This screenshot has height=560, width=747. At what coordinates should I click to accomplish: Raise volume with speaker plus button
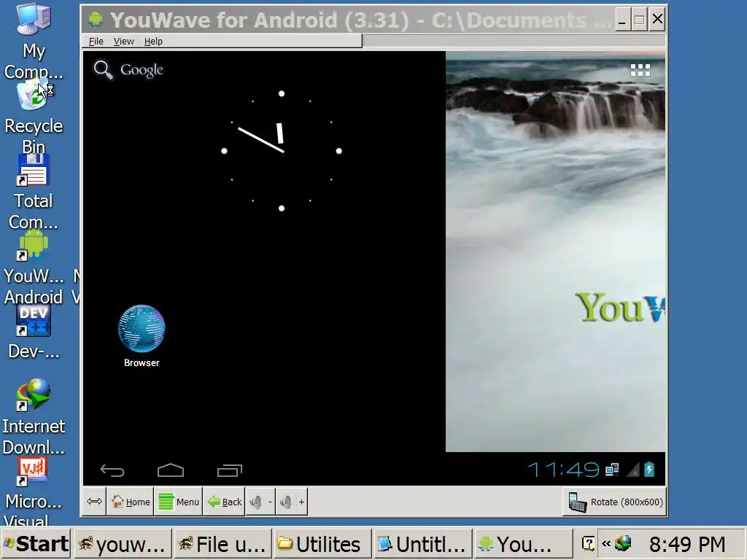coord(292,502)
